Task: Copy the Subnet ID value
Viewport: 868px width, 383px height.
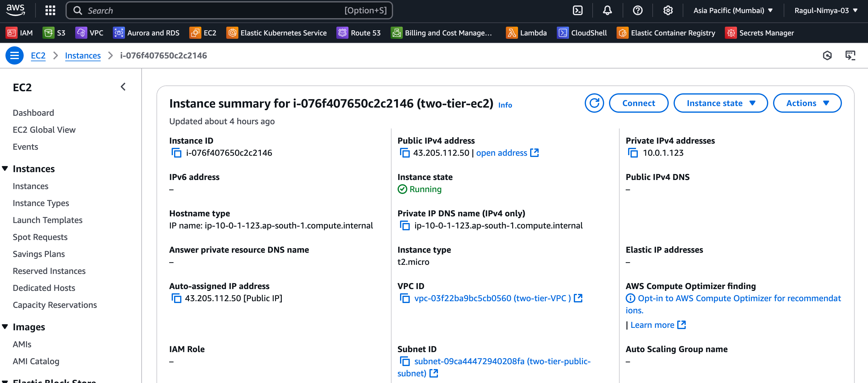Action: pyautogui.click(x=404, y=361)
